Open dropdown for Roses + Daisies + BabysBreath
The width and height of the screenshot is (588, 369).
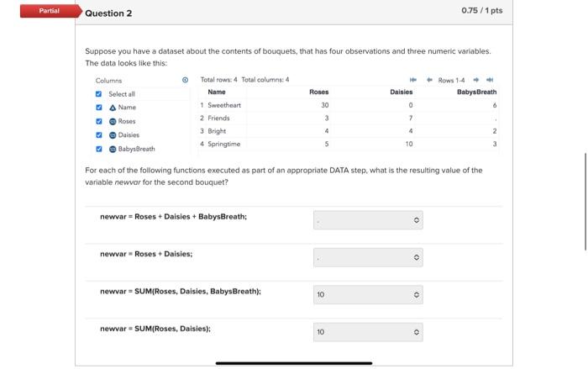pyautogui.click(x=368, y=220)
